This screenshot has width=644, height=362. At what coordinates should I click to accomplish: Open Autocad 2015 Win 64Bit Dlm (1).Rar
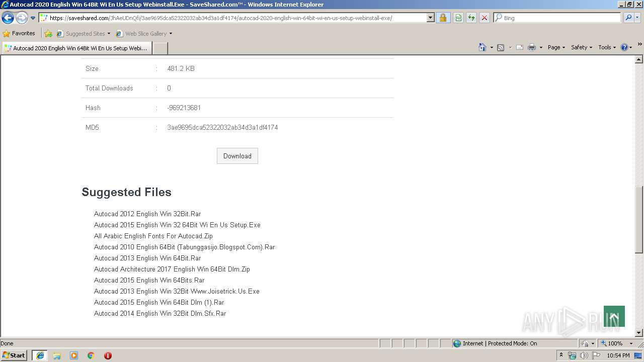tap(159, 302)
